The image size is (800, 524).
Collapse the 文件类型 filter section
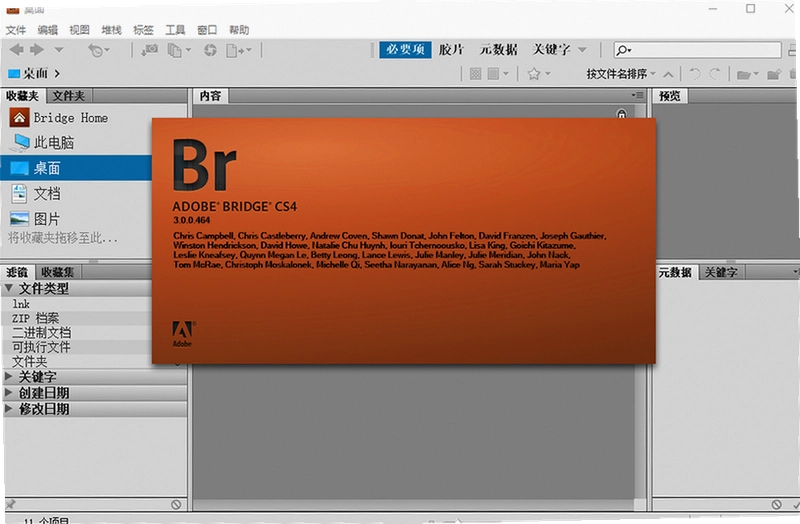pos(8,288)
